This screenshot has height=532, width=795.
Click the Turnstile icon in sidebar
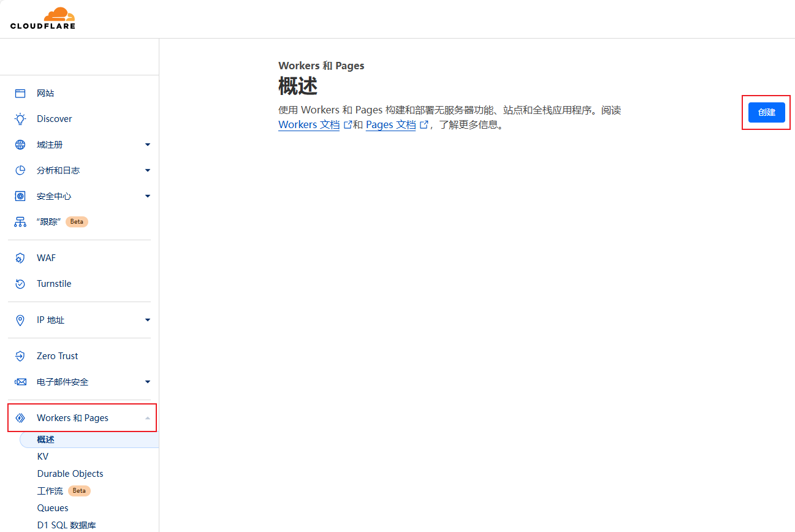(x=20, y=284)
